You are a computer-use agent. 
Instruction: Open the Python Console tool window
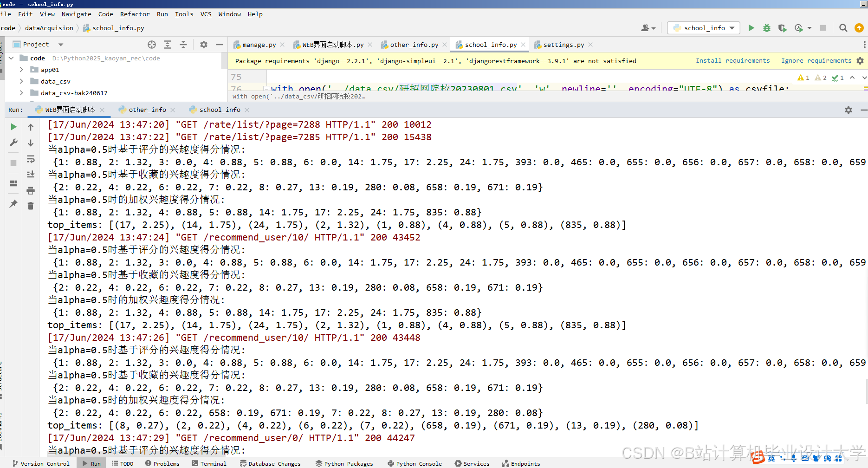click(415, 463)
